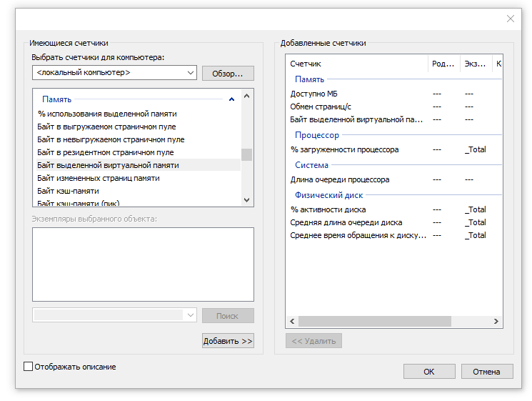Click the Отмена cancel button

pyautogui.click(x=487, y=372)
